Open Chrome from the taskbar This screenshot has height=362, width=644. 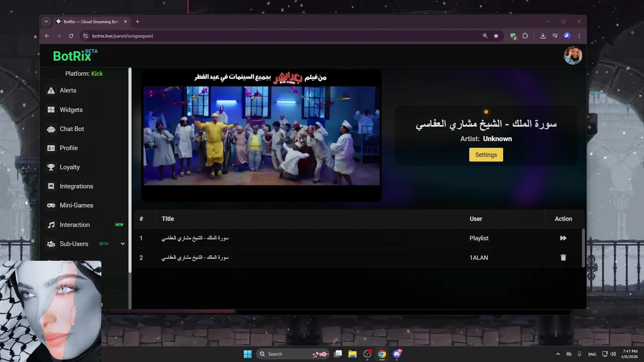click(382, 354)
